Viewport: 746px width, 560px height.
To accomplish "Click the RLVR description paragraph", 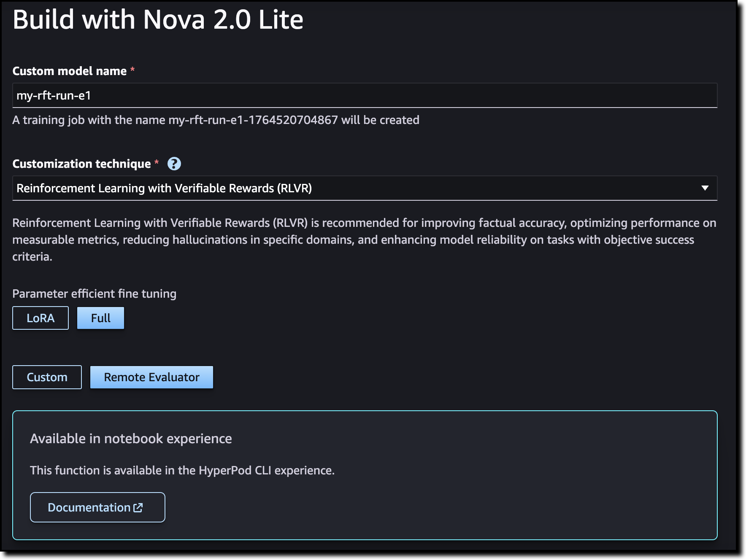I will click(364, 240).
